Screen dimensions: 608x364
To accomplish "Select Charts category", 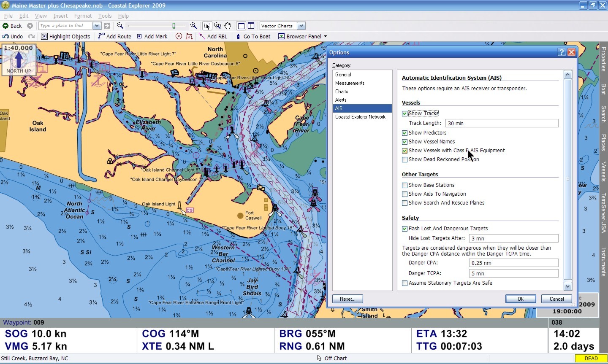I will [x=362, y=92].
